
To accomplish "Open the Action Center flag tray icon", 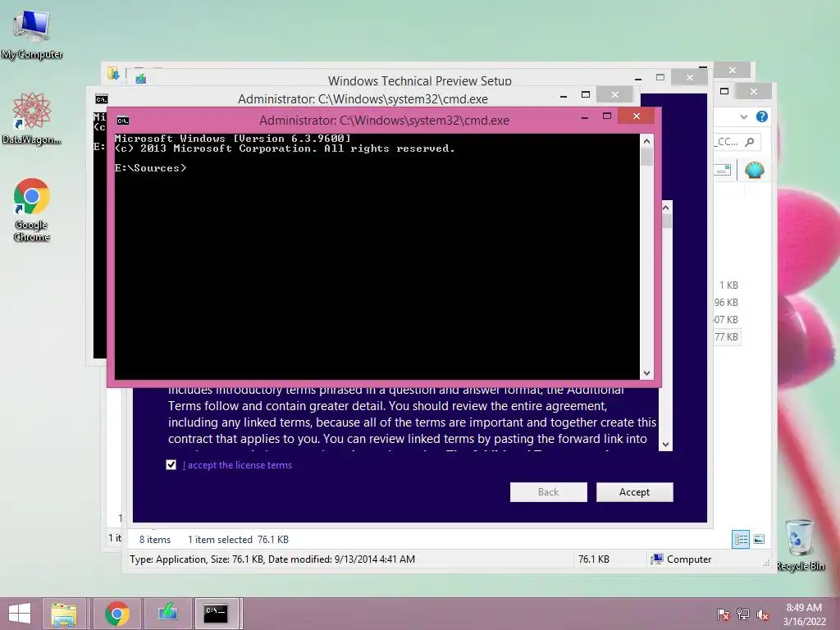I will 723,614.
